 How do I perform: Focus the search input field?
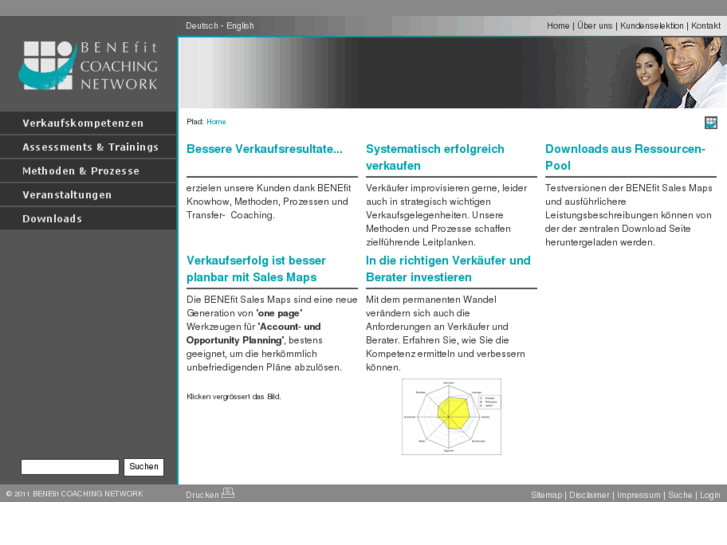[70, 467]
